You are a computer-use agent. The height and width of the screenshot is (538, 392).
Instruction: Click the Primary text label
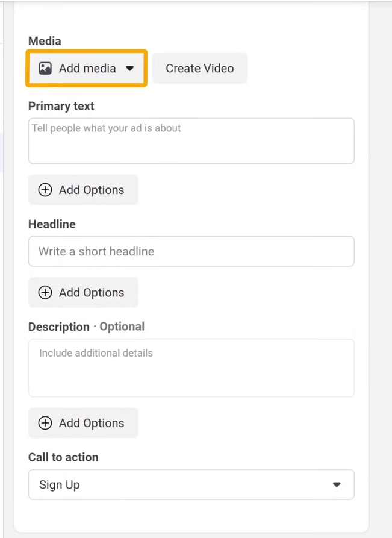61,106
